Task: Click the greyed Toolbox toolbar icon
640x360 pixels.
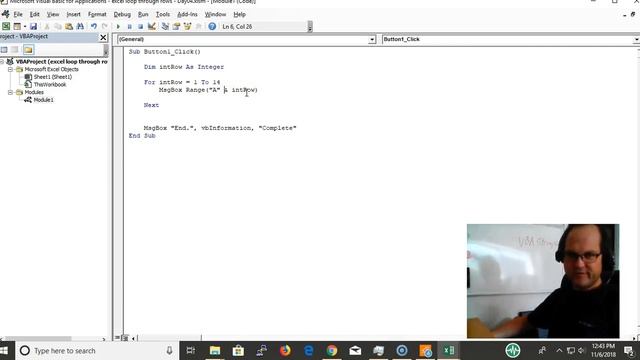Action: (x=199, y=27)
